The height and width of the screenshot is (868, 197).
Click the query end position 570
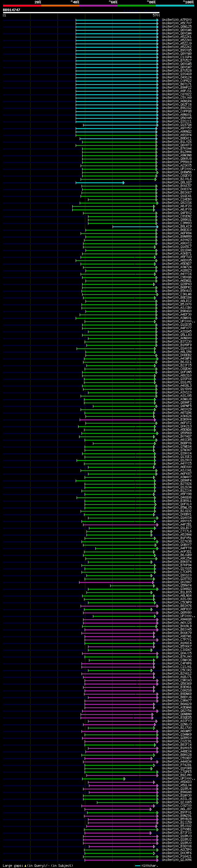[155, 15]
